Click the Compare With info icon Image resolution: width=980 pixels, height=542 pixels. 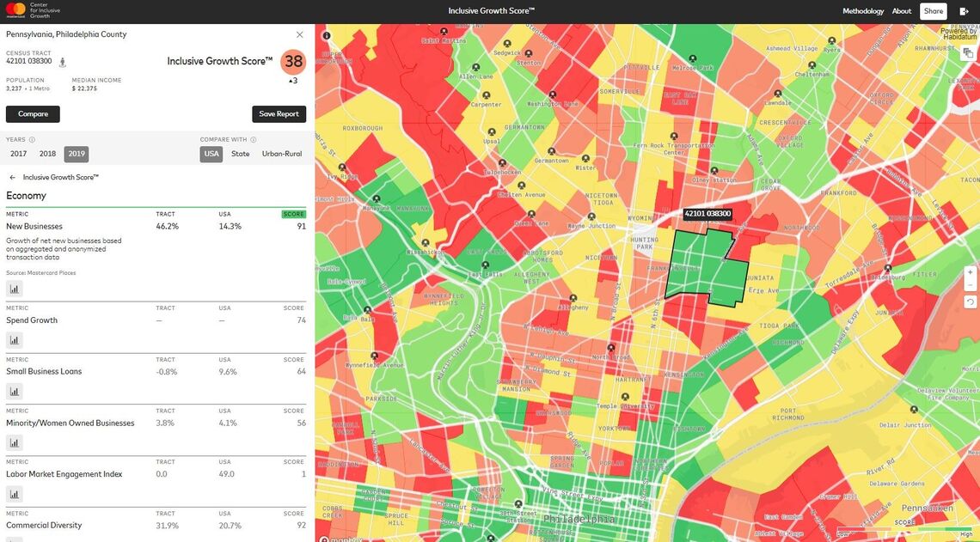point(253,140)
